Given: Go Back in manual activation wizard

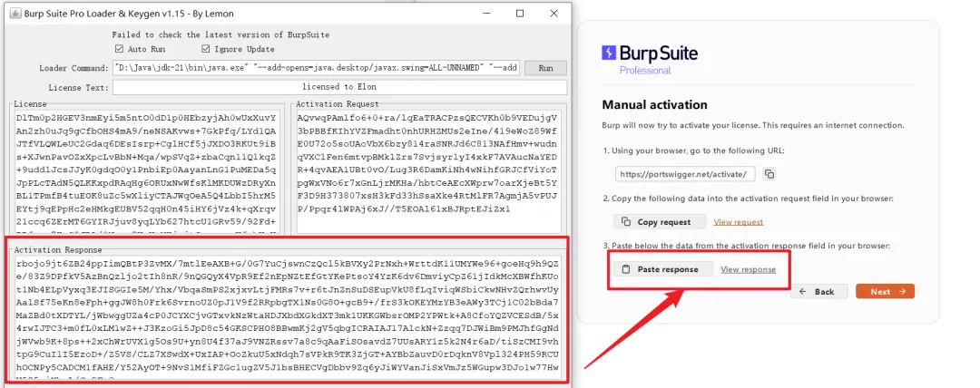Looking at the screenshot, I should 818,291.
